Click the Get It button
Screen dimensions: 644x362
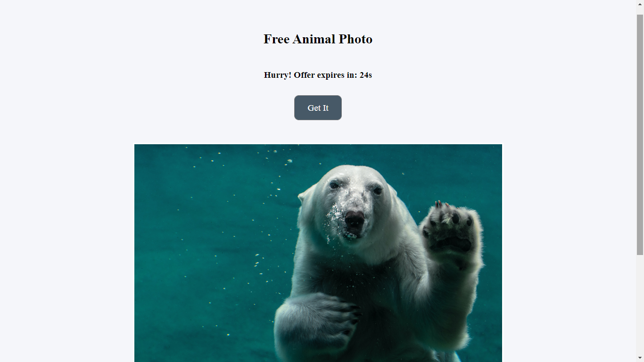click(x=318, y=108)
